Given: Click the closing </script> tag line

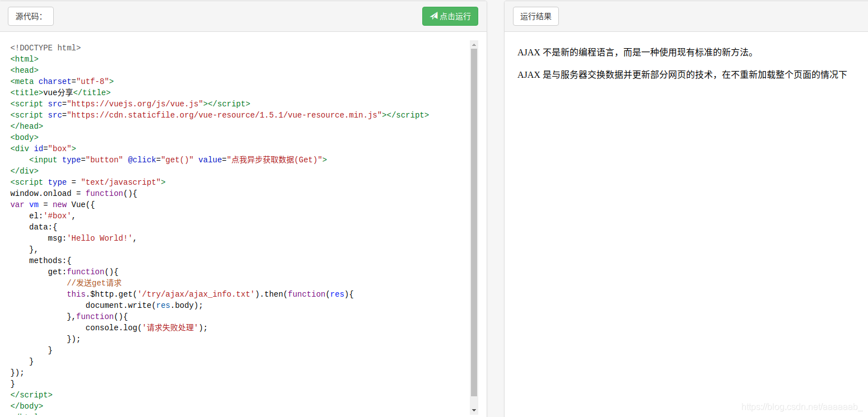Looking at the screenshot, I should (x=31, y=395).
